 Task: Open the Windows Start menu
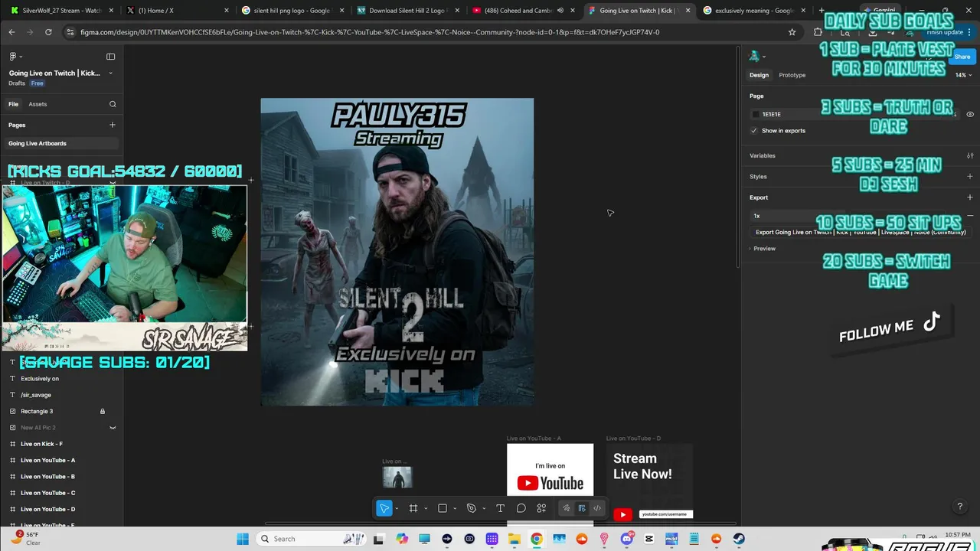[243, 539]
